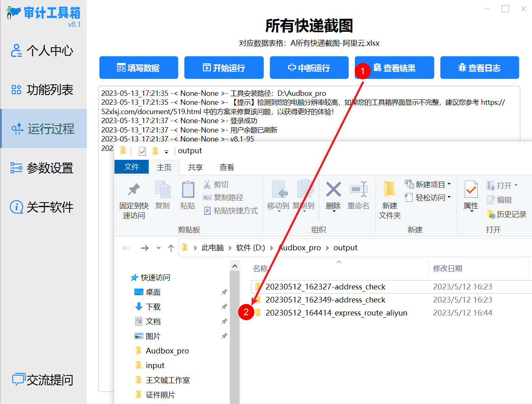The width and height of the screenshot is (532, 404).
Task: Select the 20230512_162327-address_check folder
Action: (x=325, y=287)
